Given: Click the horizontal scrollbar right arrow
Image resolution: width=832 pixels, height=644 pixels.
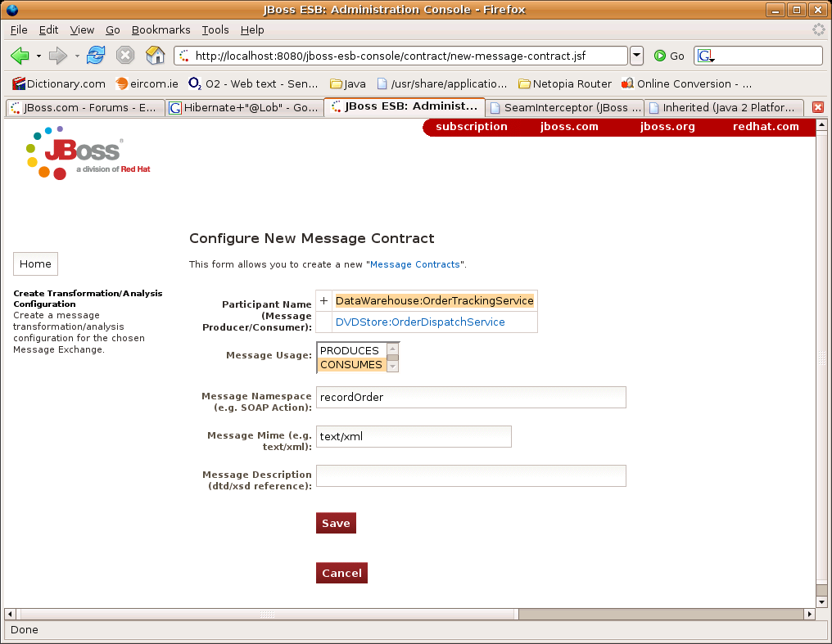Looking at the screenshot, I should pos(809,614).
